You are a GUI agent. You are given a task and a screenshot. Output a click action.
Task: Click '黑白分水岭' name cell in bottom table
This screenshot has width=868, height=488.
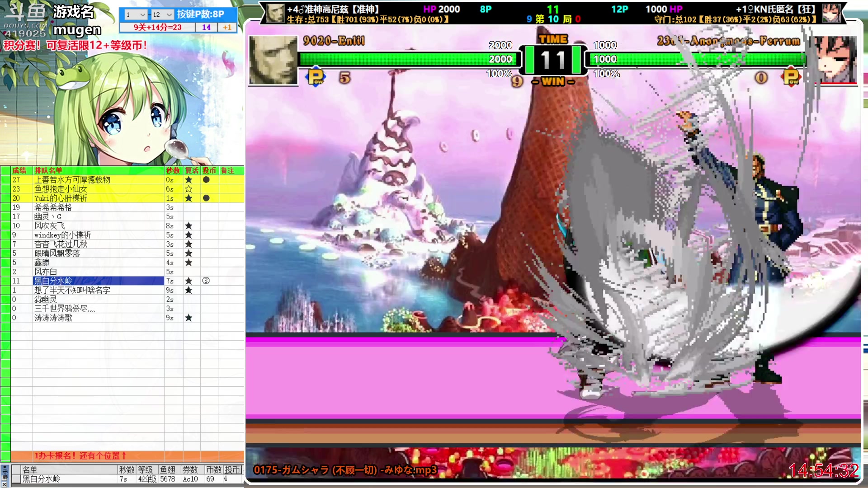pyautogui.click(x=70, y=479)
